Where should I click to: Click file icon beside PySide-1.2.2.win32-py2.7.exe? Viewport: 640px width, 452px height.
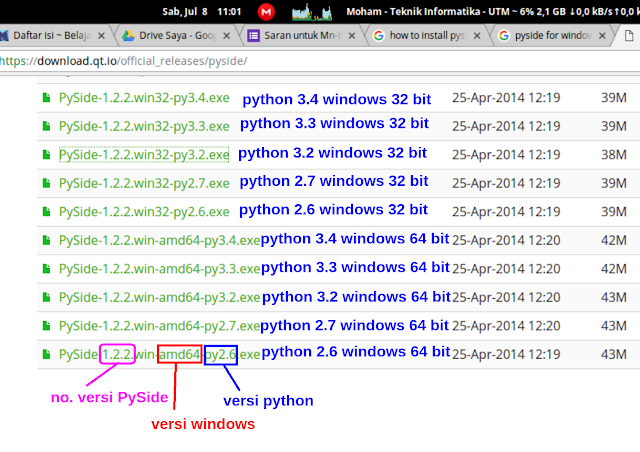47,183
